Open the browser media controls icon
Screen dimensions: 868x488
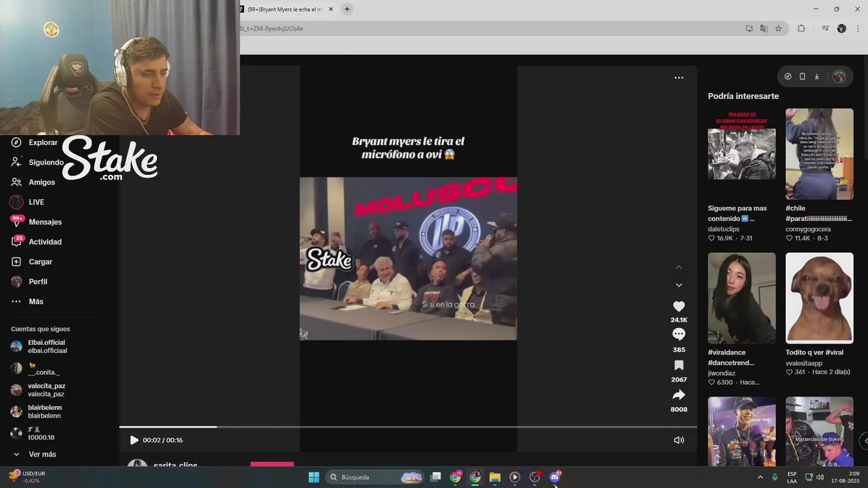pyautogui.click(x=825, y=28)
